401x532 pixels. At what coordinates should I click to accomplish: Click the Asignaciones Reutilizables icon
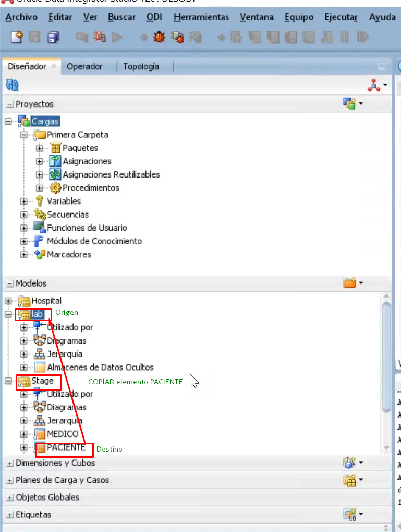(55, 174)
